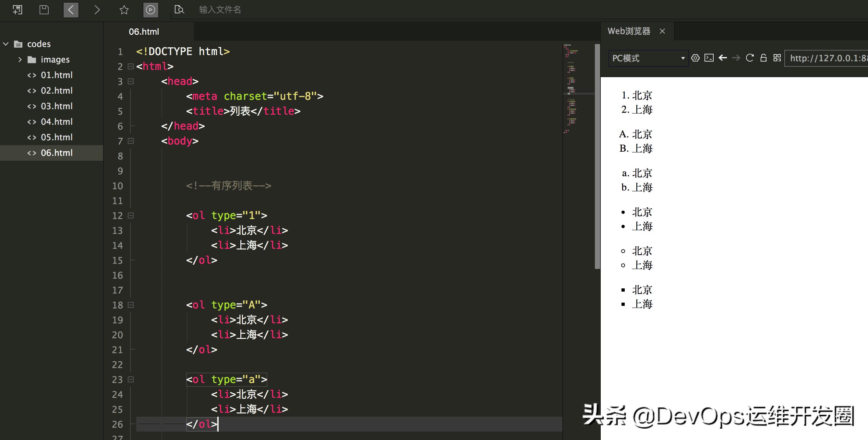This screenshot has width=868, height=440.
Task: Collapse the head tag fold on line 3
Action: (x=131, y=81)
